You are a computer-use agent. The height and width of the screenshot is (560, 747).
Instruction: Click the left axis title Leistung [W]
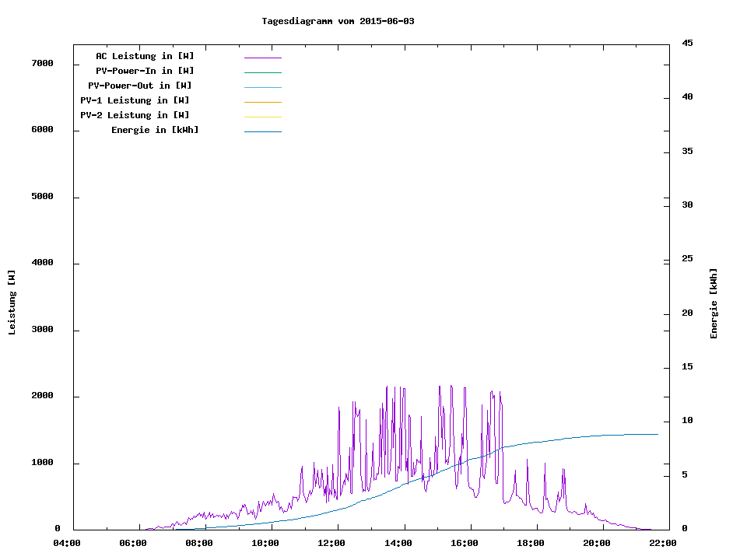click(x=12, y=303)
